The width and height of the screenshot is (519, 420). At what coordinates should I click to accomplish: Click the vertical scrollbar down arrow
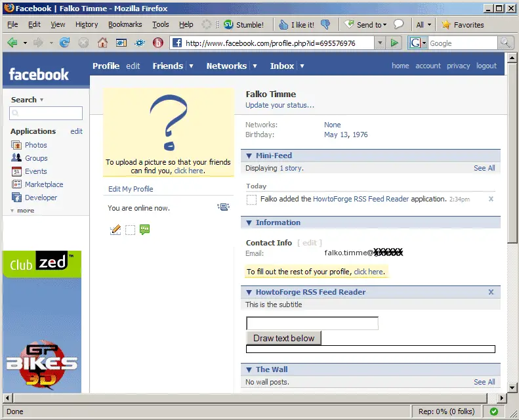coord(512,388)
